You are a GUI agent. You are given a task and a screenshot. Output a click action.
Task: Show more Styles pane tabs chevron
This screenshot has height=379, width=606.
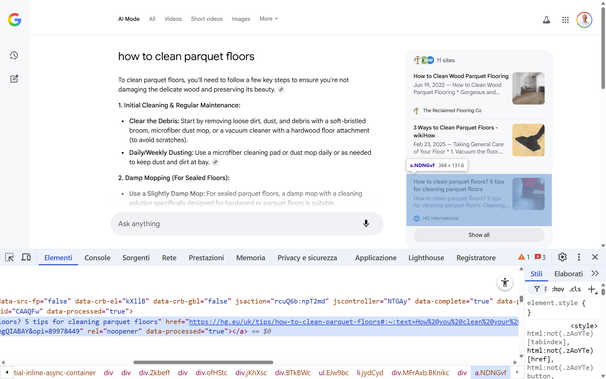click(x=595, y=274)
